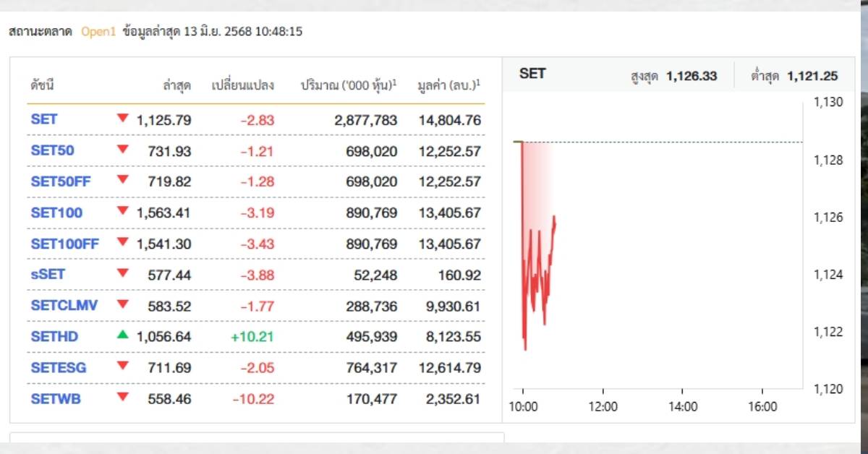This screenshot has width=868, height=454.
Task: Click the red down arrow in SETCLMV row
Action: [x=122, y=304]
